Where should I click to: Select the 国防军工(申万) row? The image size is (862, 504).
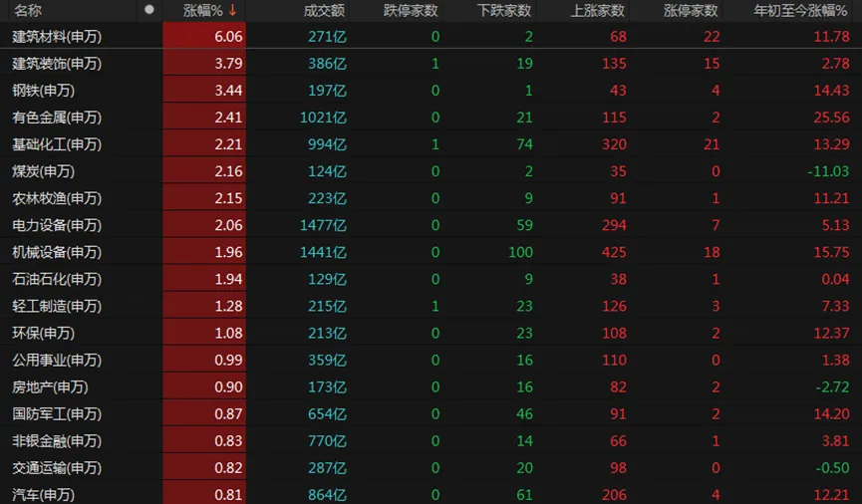click(x=431, y=413)
